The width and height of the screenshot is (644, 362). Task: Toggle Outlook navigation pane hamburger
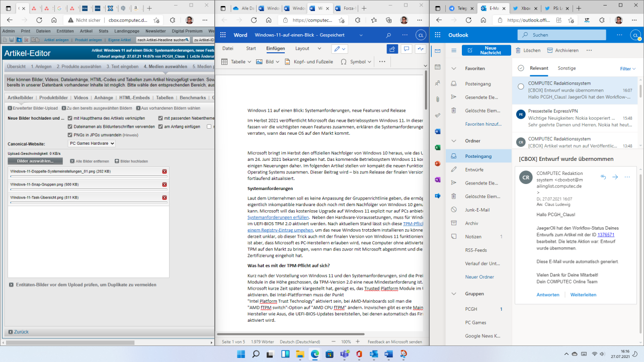[x=454, y=51]
